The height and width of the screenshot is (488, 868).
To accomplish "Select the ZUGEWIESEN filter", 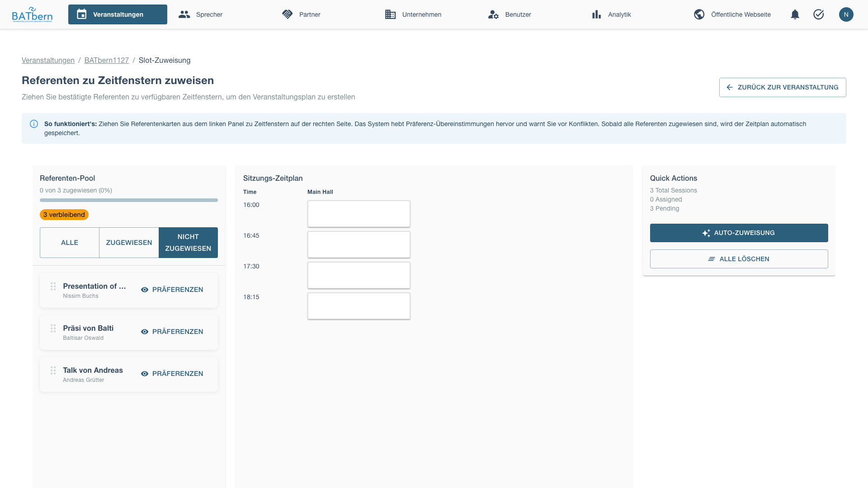I will click(x=129, y=243).
